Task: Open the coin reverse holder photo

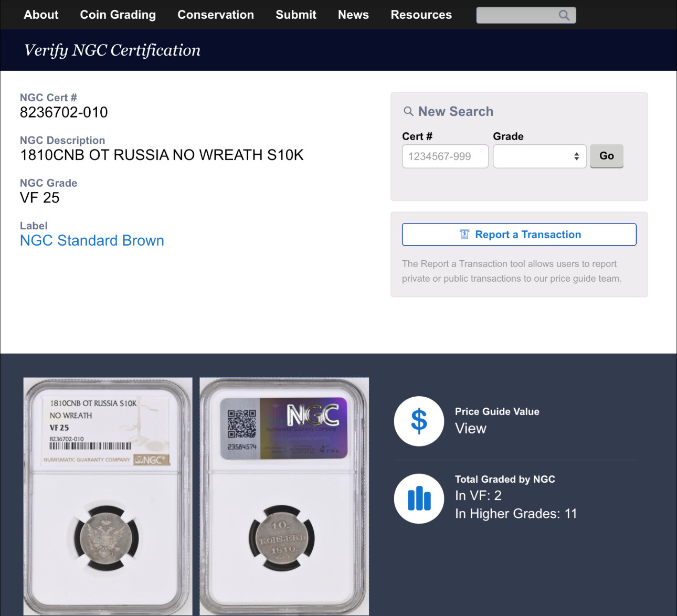Action: pos(284,496)
